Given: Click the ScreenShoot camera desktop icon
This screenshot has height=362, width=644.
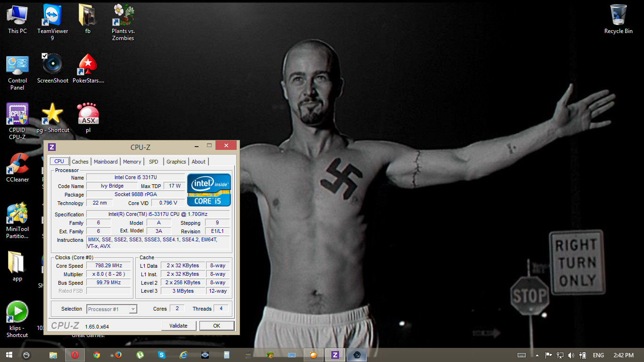Looking at the screenshot, I should 52,66.
